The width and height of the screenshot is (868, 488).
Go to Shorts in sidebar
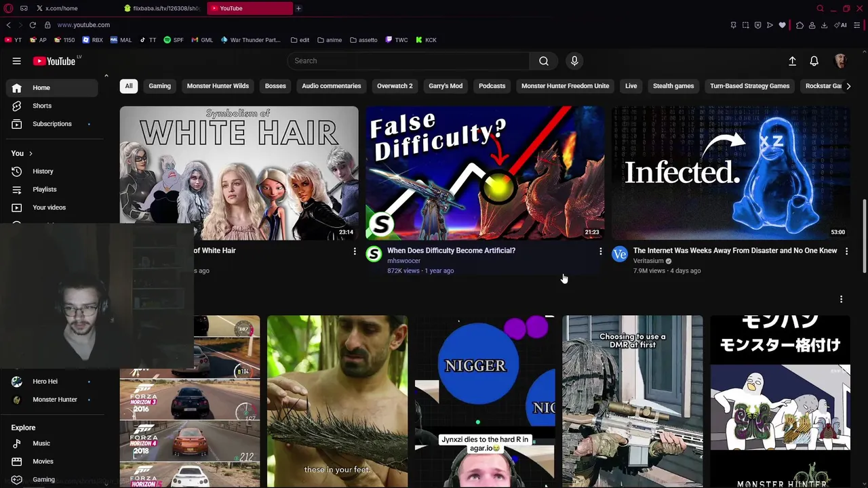click(52, 106)
